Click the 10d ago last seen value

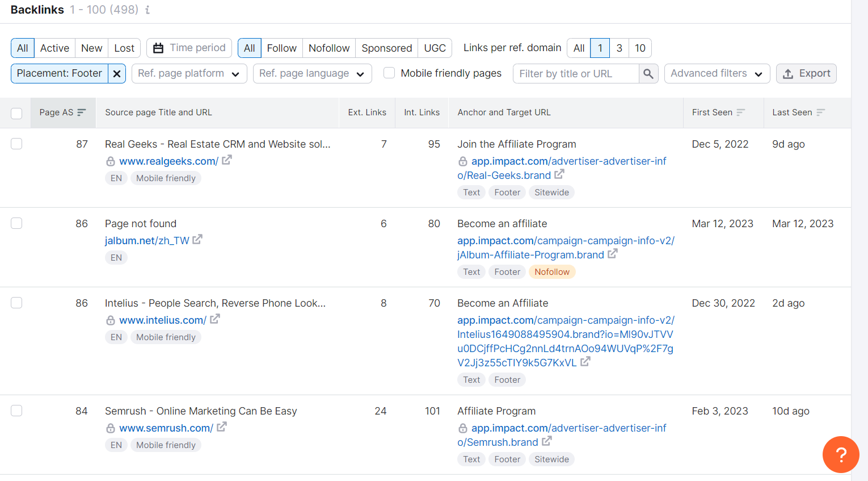tap(791, 411)
